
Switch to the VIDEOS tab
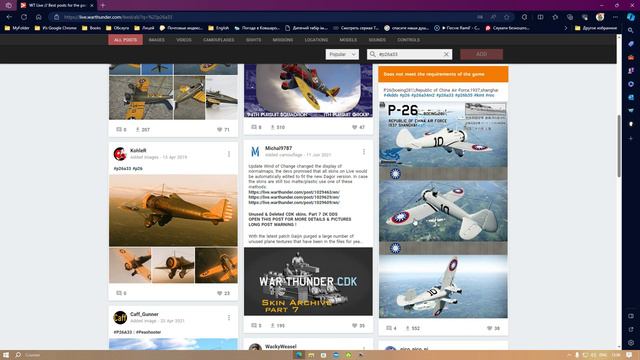pos(184,40)
